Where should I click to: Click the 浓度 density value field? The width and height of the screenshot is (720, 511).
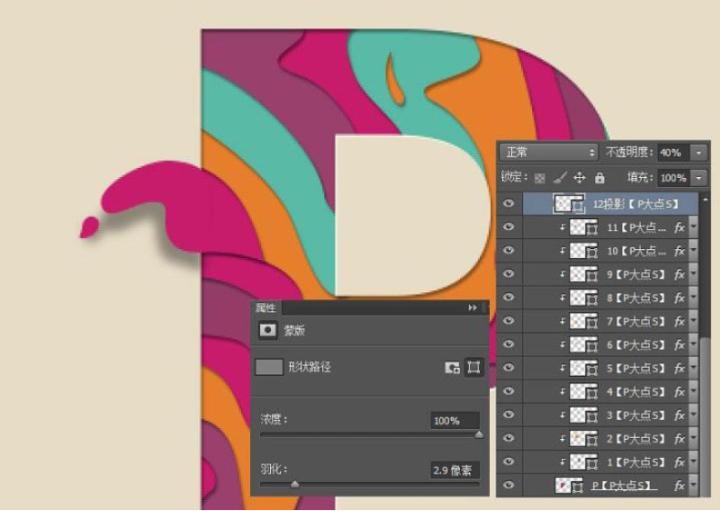click(454, 421)
